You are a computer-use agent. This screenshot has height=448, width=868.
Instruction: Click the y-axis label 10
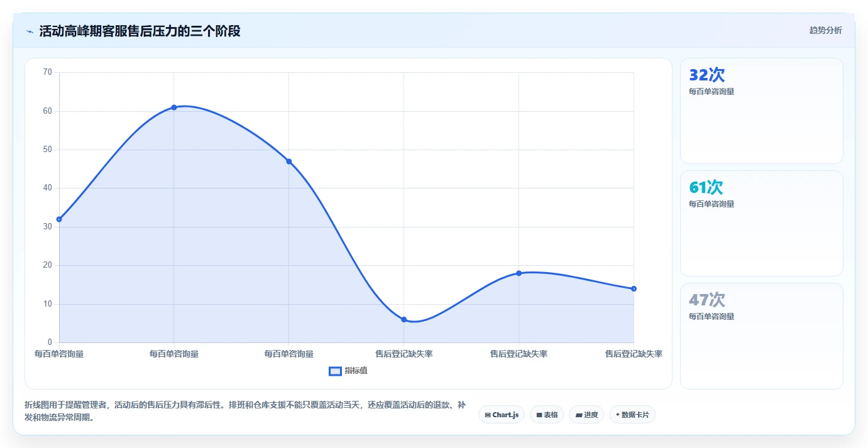[48, 304]
